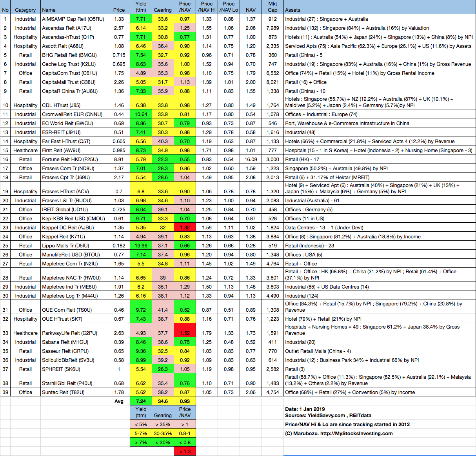Select OUE Com Reit (TS0U) cell

(74, 307)
